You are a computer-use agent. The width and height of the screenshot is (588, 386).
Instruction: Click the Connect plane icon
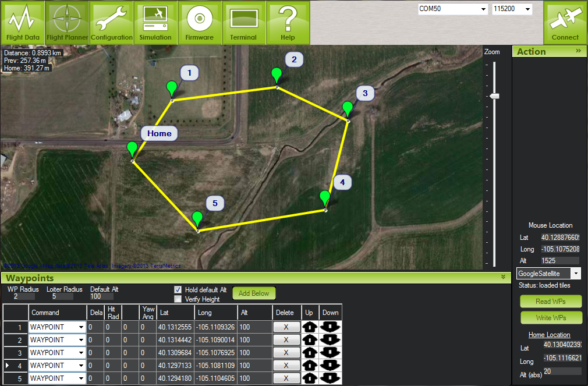565,23
